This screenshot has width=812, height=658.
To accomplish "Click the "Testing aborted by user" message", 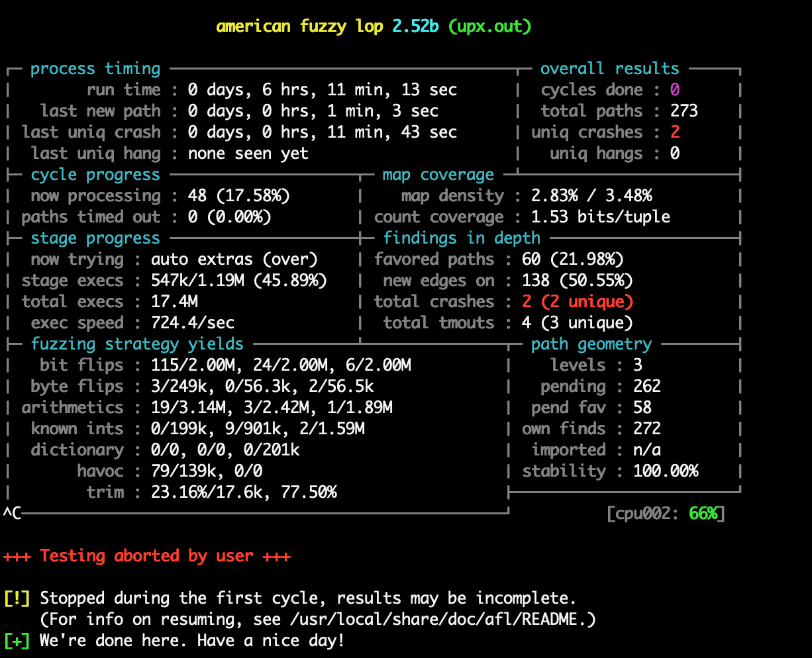I will pos(146,556).
